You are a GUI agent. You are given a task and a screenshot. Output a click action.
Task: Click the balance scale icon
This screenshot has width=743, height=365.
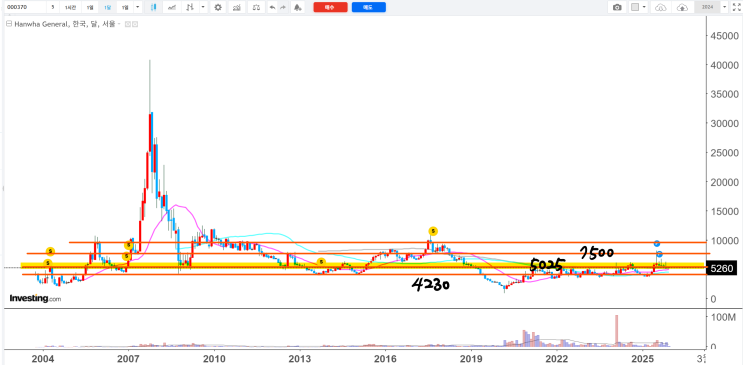[256, 7]
